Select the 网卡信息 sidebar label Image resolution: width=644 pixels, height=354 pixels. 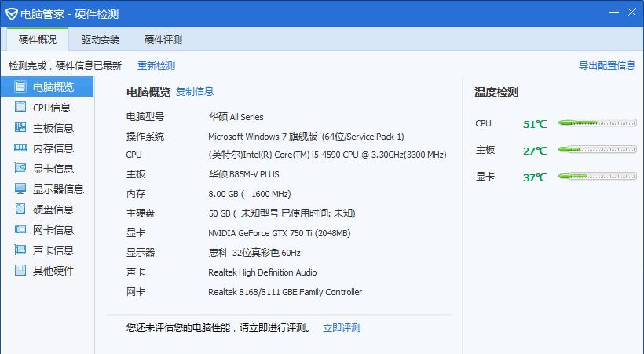tap(53, 230)
